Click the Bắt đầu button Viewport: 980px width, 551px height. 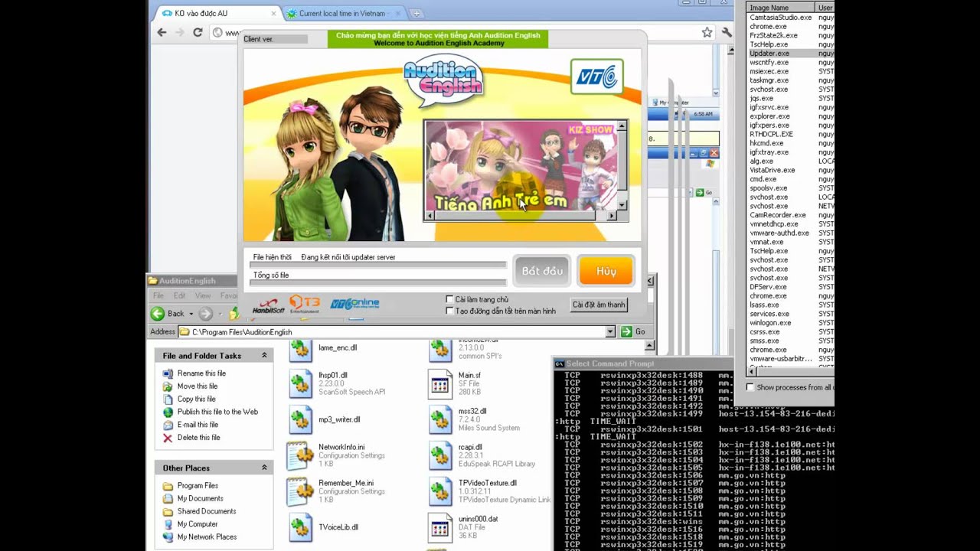(542, 271)
